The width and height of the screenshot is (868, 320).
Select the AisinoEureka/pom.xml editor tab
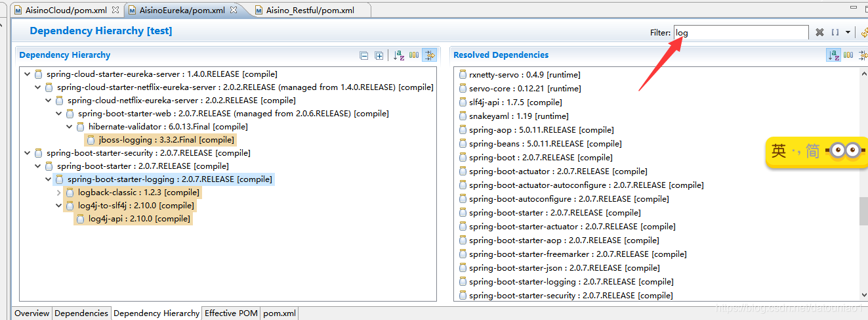click(182, 10)
